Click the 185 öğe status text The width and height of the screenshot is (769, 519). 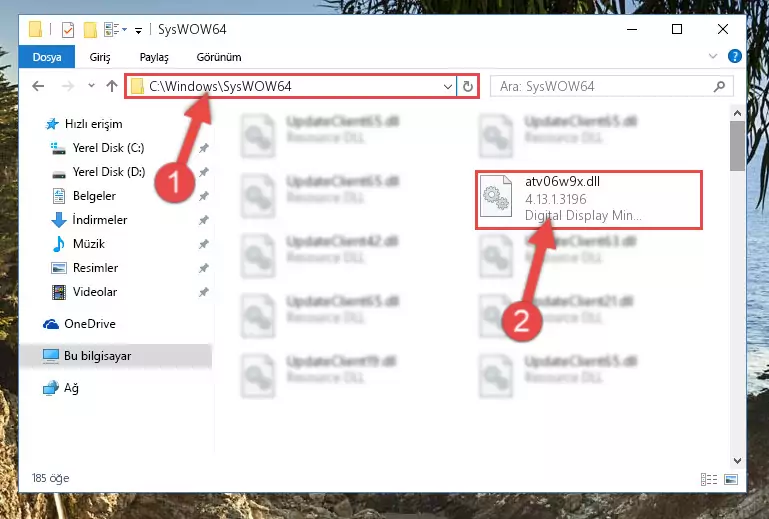click(51, 478)
